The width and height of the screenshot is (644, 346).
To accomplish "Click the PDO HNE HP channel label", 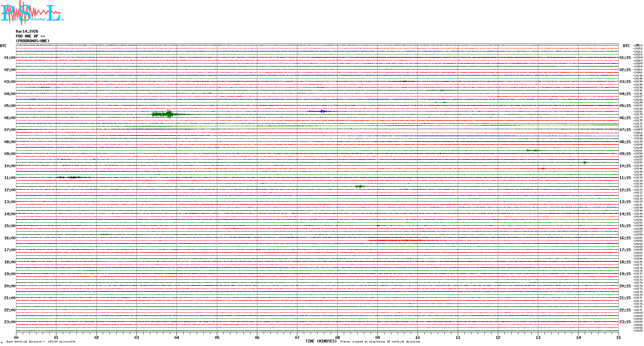I will tap(30, 36).
